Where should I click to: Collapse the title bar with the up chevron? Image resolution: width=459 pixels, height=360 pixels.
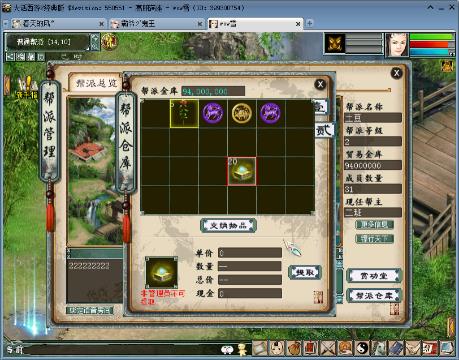click(x=430, y=7)
